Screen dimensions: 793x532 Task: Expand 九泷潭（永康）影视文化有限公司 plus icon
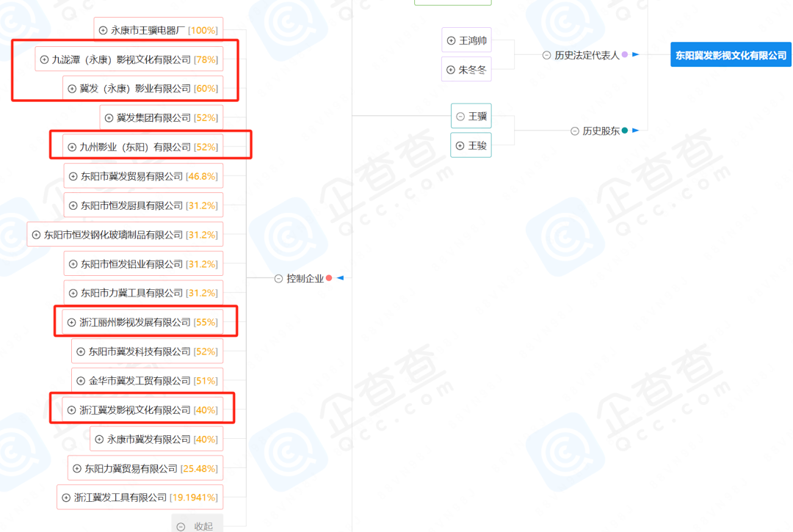44,59
